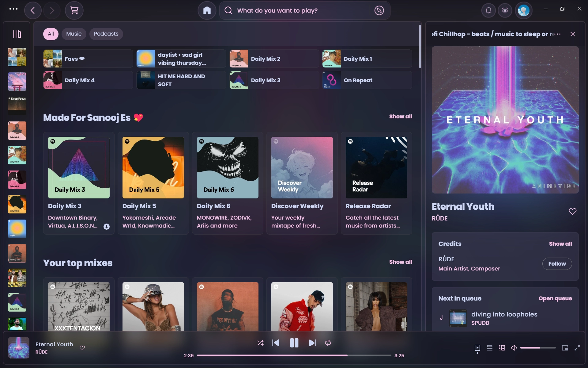Screen dimensions: 588x368
Task: Enter full screen mode icon
Action: click(x=577, y=348)
